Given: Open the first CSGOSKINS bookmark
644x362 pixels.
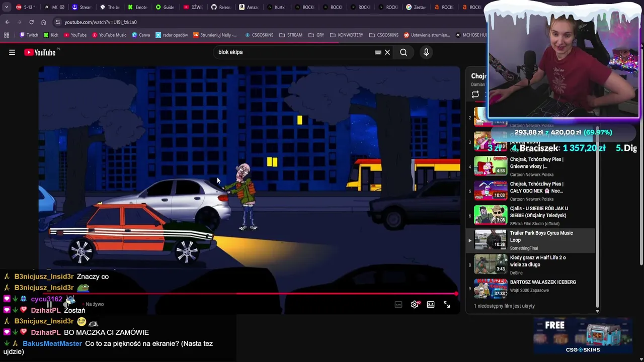Looking at the screenshot, I should tap(259, 35).
